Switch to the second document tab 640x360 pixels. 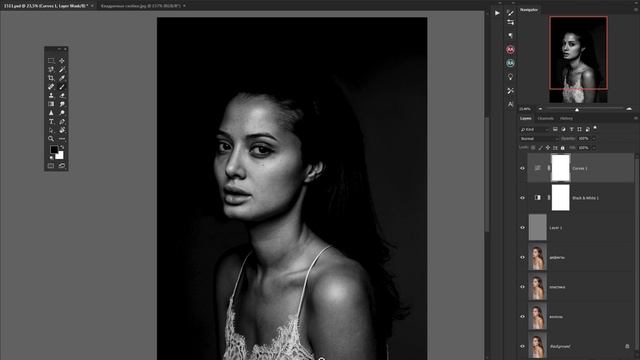tap(141, 6)
